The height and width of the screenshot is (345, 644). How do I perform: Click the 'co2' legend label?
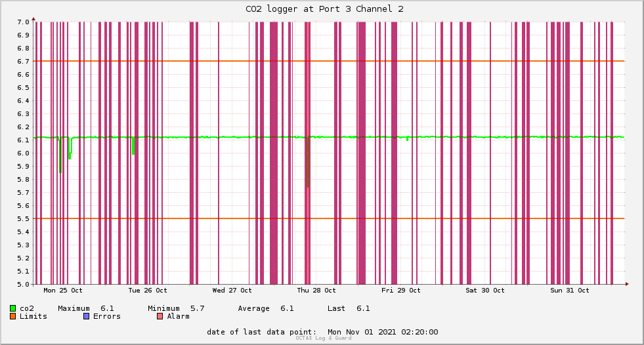coord(27,308)
